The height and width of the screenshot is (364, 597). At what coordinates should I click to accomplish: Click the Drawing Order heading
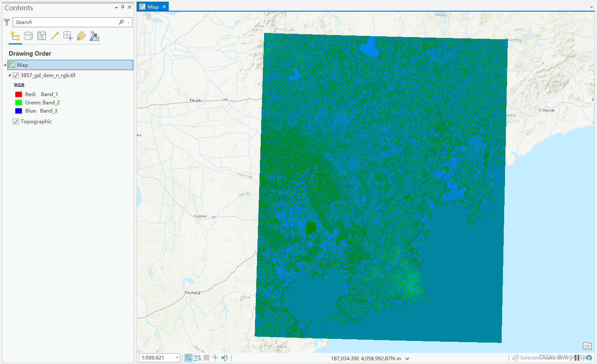coord(30,54)
